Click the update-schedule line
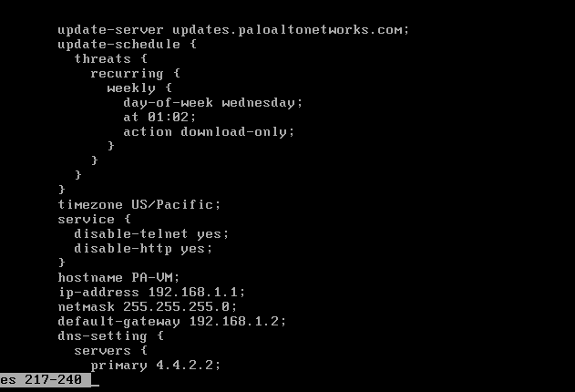 (x=127, y=44)
